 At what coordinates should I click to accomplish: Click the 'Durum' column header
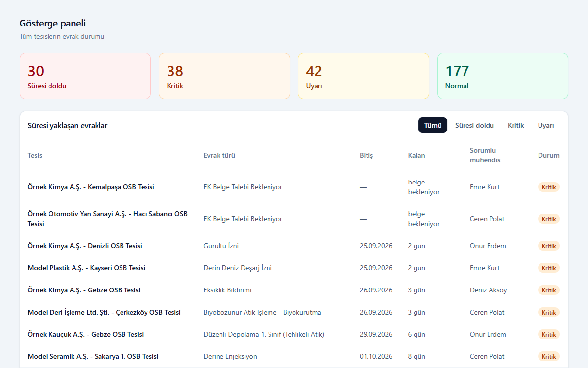549,155
